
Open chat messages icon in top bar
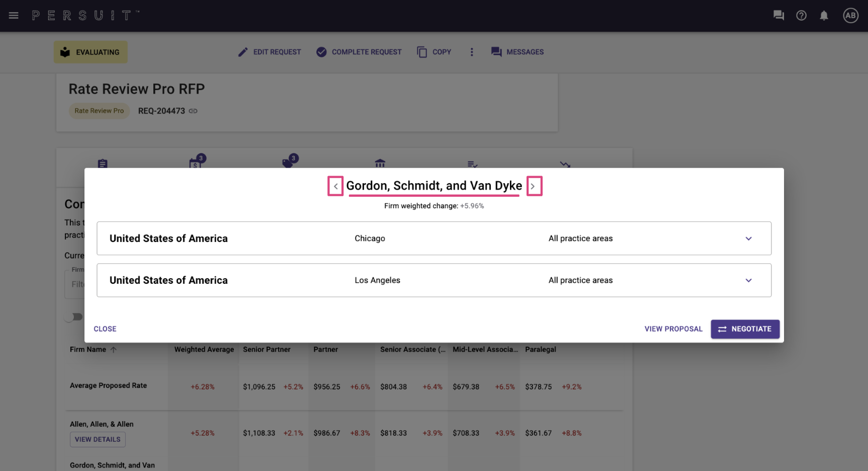click(778, 16)
